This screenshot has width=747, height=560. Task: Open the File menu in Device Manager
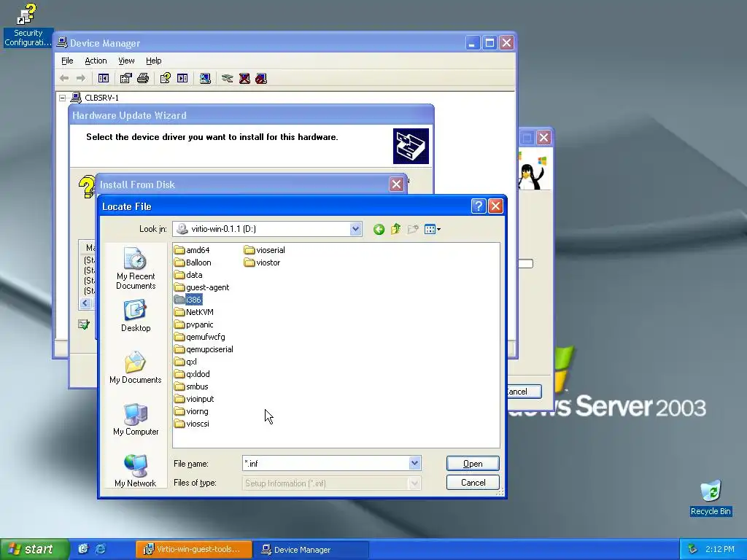pyautogui.click(x=67, y=61)
